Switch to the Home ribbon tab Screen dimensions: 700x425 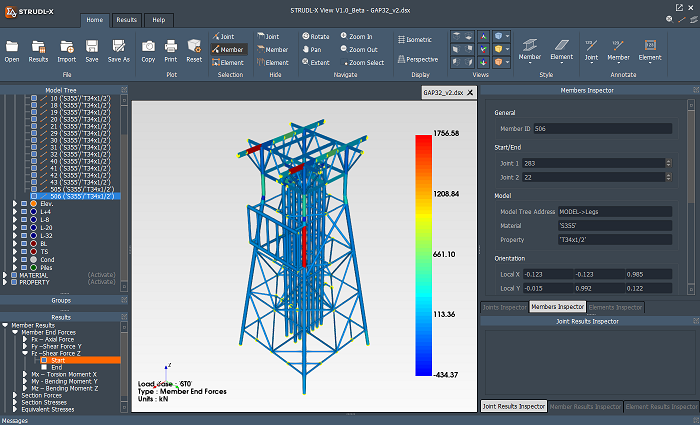[95, 20]
